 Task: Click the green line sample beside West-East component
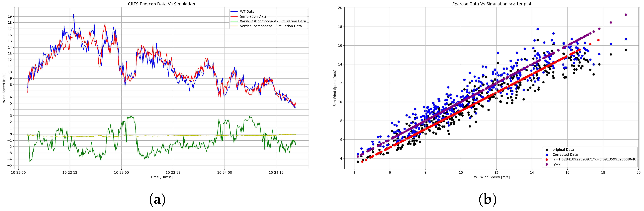point(234,21)
